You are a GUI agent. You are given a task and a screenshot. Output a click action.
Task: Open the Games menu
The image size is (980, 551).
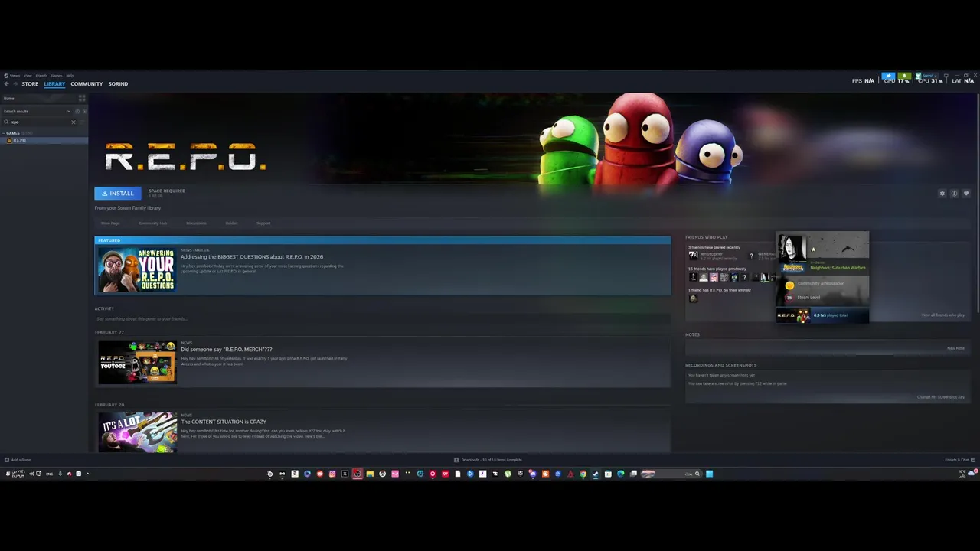57,76
